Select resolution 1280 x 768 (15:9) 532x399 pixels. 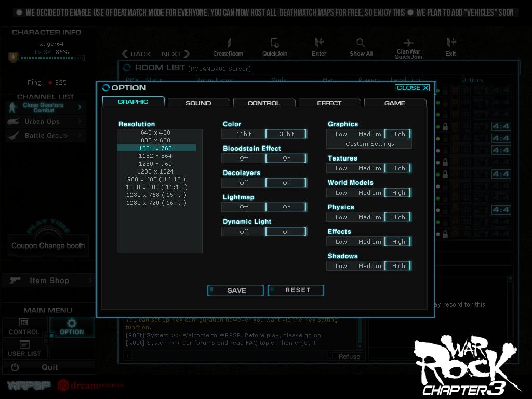coord(156,195)
